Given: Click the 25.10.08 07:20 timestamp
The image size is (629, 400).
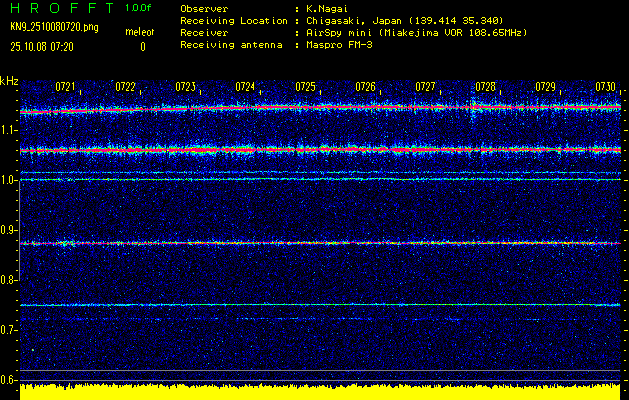Looking at the screenshot, I should tap(40, 47).
